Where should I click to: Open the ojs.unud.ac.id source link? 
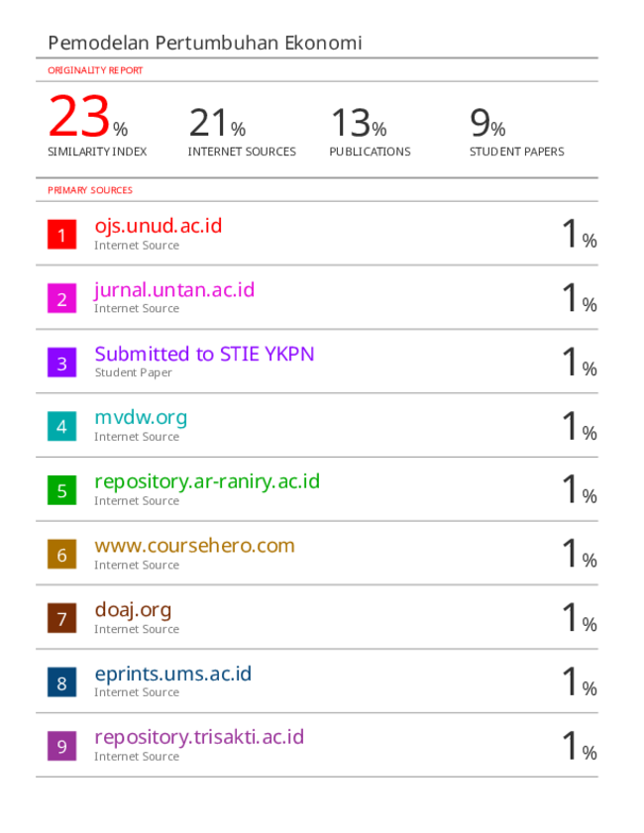pos(159,226)
